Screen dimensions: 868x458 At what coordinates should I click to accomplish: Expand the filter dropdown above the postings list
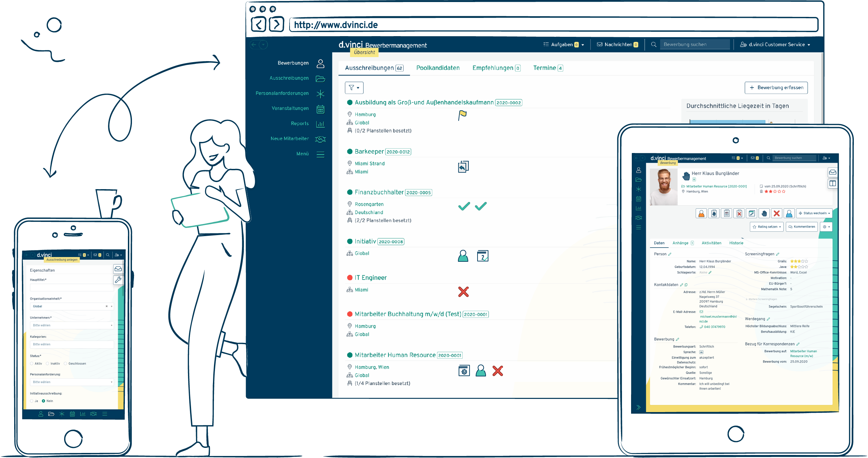[354, 88]
